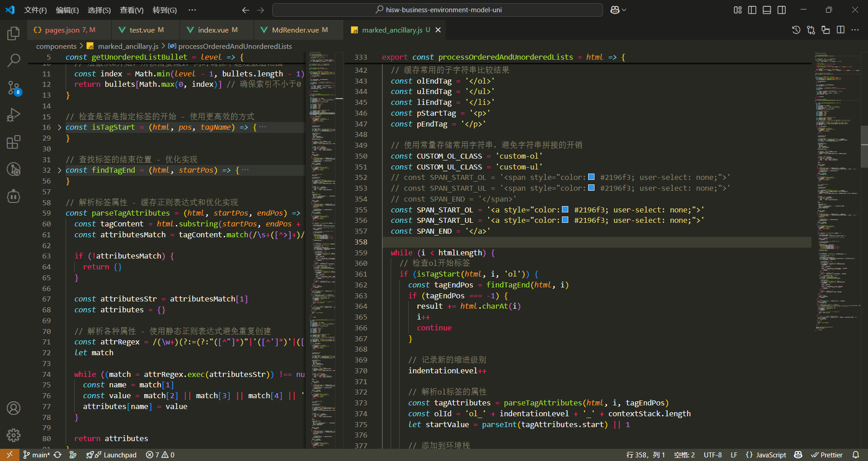
Task: Switch to the pages.json tab
Action: click(70, 30)
